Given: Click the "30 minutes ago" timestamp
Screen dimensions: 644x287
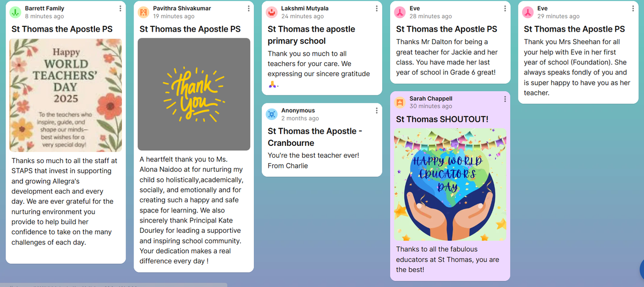Looking at the screenshot, I should (430, 106).
